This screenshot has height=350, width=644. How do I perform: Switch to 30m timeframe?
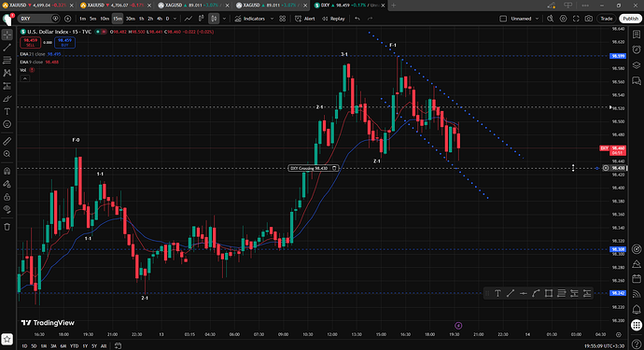pos(130,19)
